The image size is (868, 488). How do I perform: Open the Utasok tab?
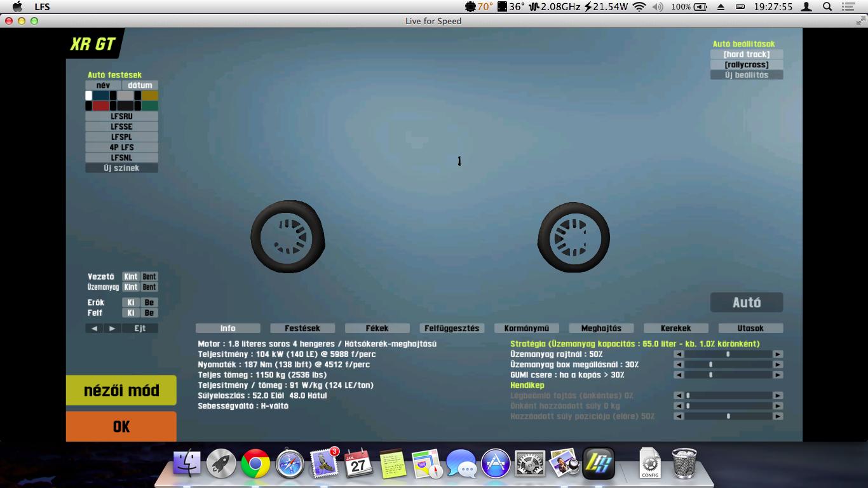pos(750,329)
